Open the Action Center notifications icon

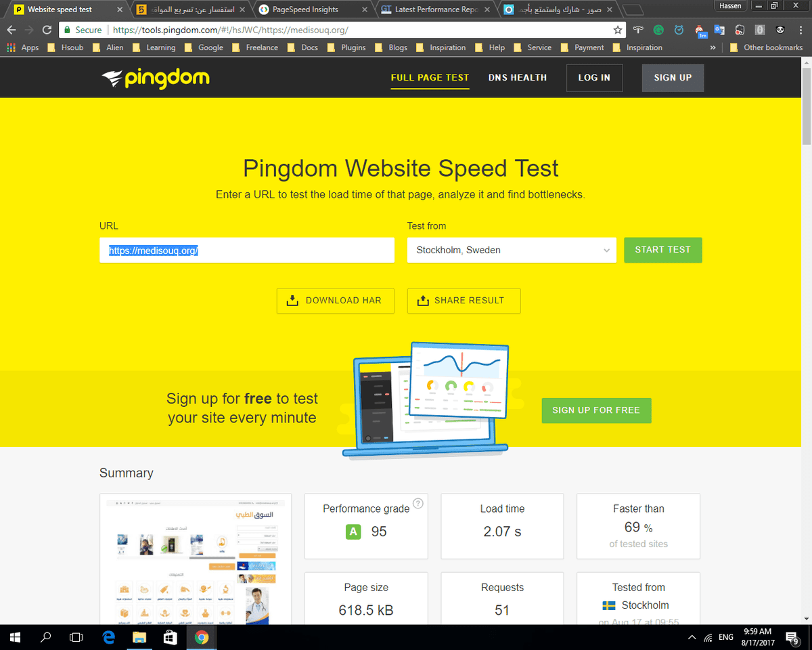792,637
